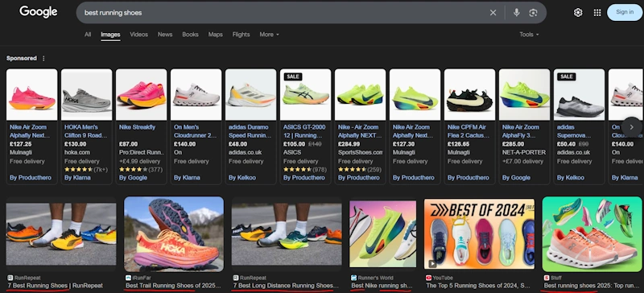Viewport: 644px width, 293px height.
Task: Open the Stuff green background shoes image
Action: (592, 234)
